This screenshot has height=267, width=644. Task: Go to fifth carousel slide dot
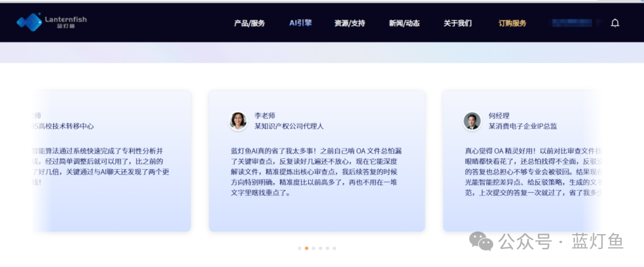click(327, 248)
